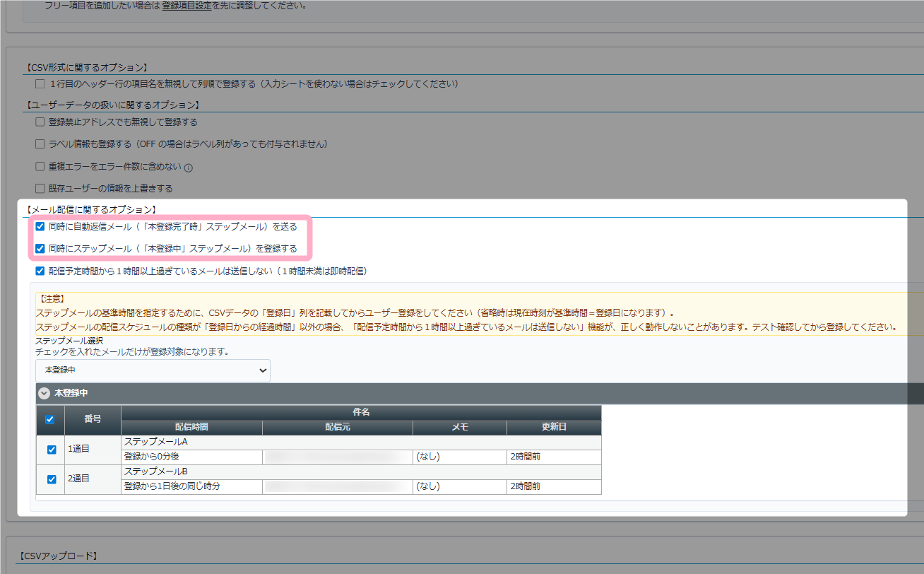Click the 配信時間 column header
The width and height of the screenshot is (924, 574).
tap(191, 427)
